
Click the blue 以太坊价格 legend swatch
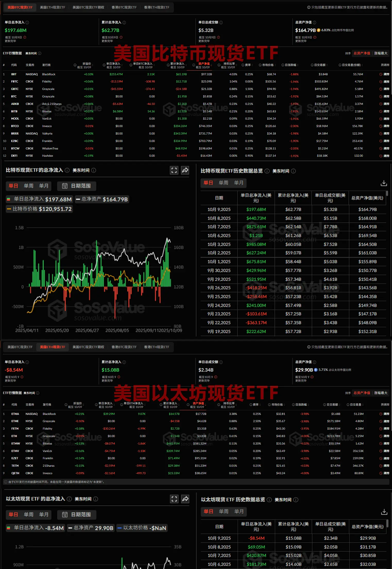119,528
